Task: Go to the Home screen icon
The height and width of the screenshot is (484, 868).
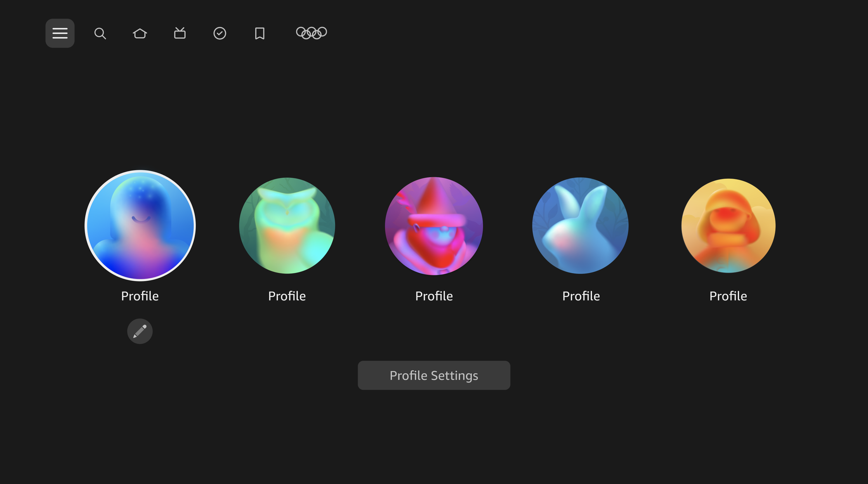Action: [140, 33]
